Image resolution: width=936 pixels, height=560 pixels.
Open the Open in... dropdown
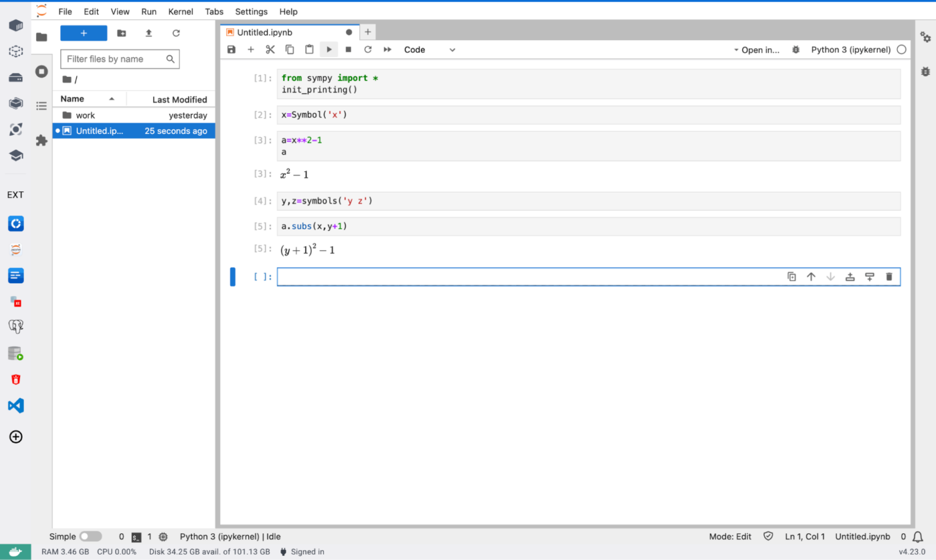point(760,49)
